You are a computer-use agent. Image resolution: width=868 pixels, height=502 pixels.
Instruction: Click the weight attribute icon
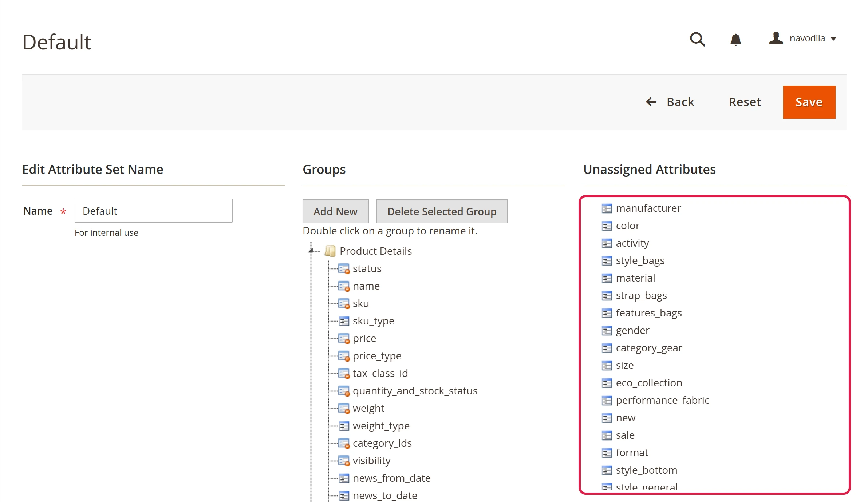[344, 409]
